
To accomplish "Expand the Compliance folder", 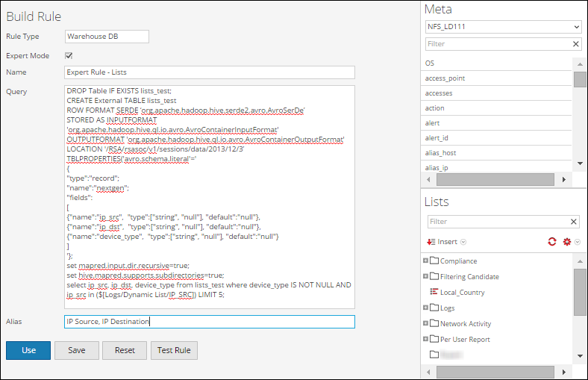I will point(425,261).
